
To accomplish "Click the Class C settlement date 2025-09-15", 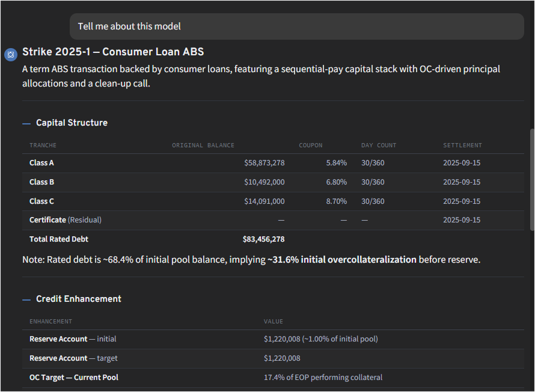I will [462, 201].
